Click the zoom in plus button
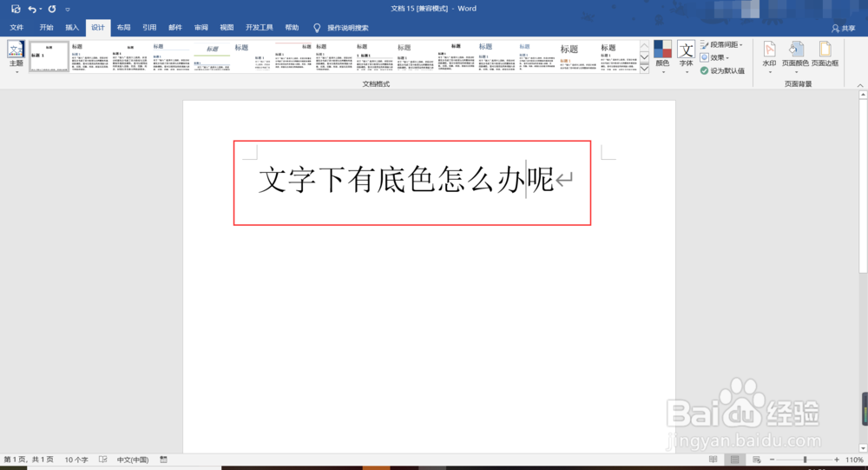Image resolution: width=868 pixels, height=470 pixels. click(x=837, y=460)
